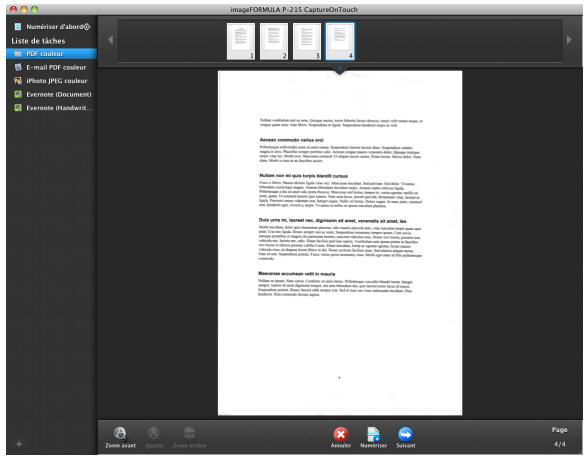Cancel with the red Annuler button
This screenshot has width=585, height=459.
341,437
